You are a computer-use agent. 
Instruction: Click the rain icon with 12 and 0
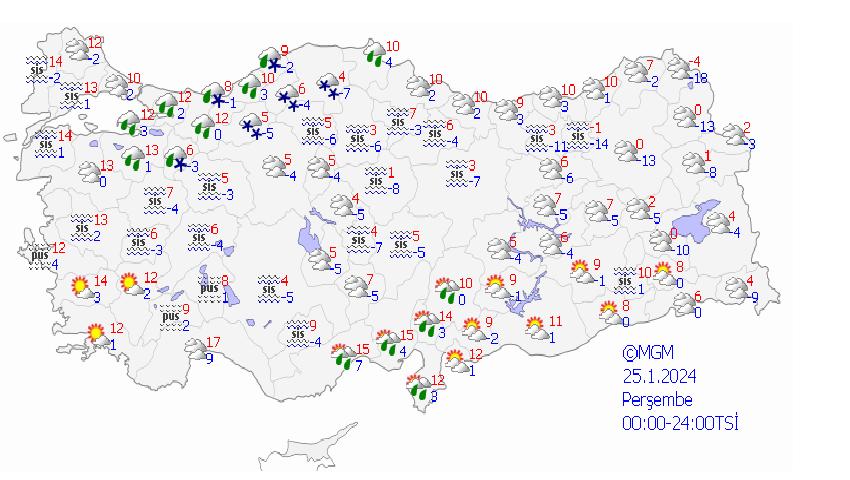tap(203, 126)
